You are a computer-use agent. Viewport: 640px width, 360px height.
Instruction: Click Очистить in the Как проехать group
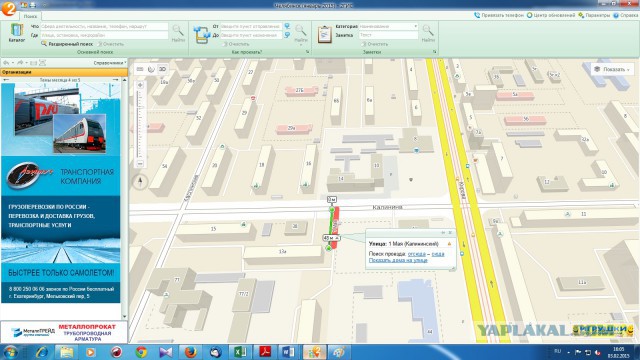tap(236, 44)
